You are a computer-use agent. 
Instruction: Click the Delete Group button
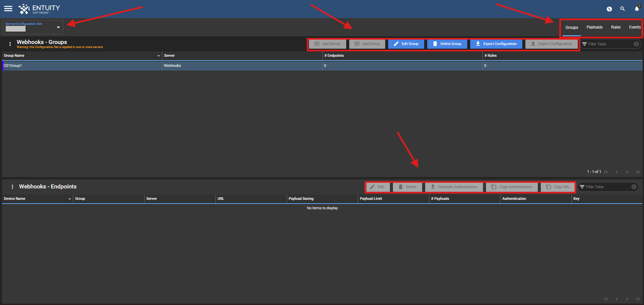[447, 44]
